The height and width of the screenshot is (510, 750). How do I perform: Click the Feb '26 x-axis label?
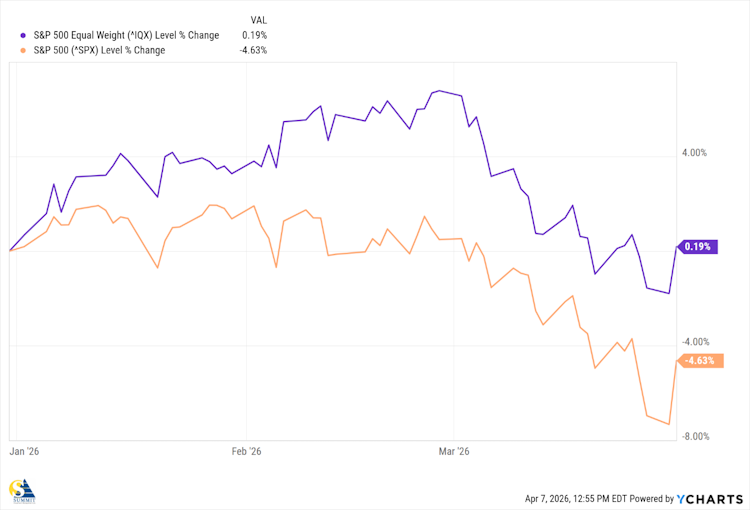coord(246,452)
